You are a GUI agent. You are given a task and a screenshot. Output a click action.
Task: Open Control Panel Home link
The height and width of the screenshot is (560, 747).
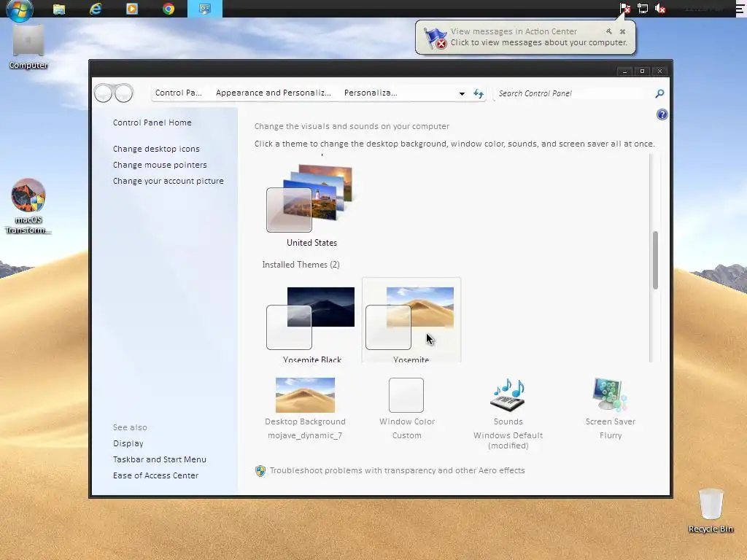pos(152,122)
